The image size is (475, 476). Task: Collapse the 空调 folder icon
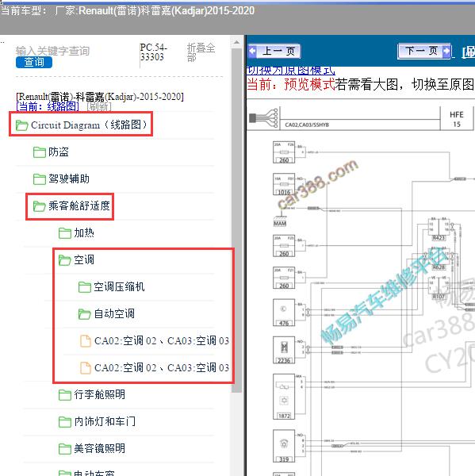(x=65, y=260)
